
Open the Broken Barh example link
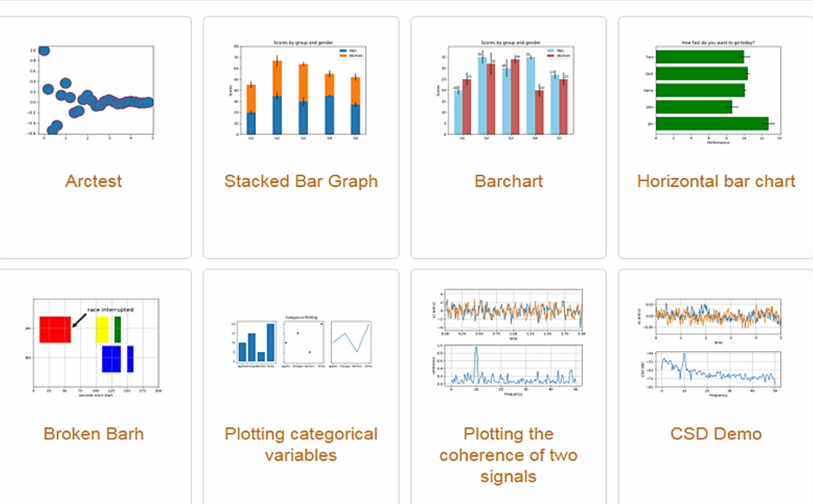coord(94,434)
